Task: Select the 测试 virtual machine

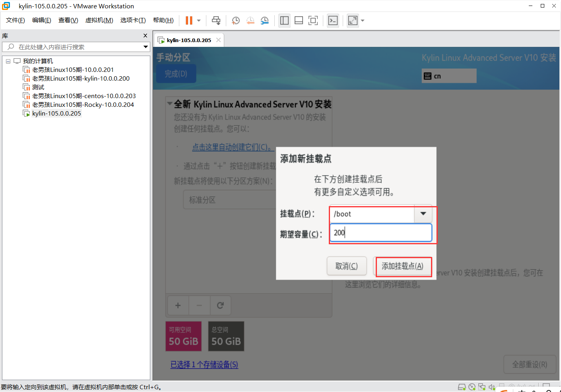Action: [38, 87]
